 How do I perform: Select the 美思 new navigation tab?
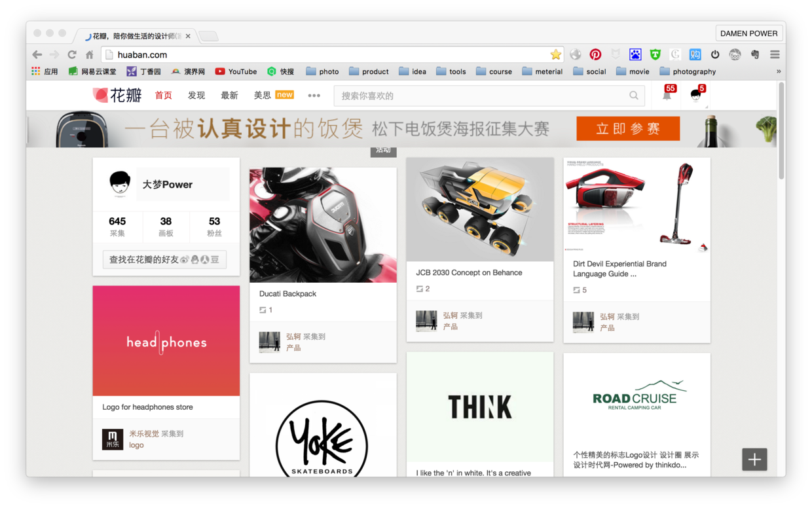(x=274, y=95)
